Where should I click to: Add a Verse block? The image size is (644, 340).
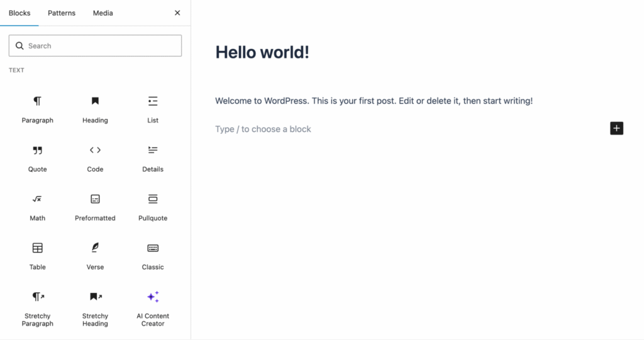[95, 255]
